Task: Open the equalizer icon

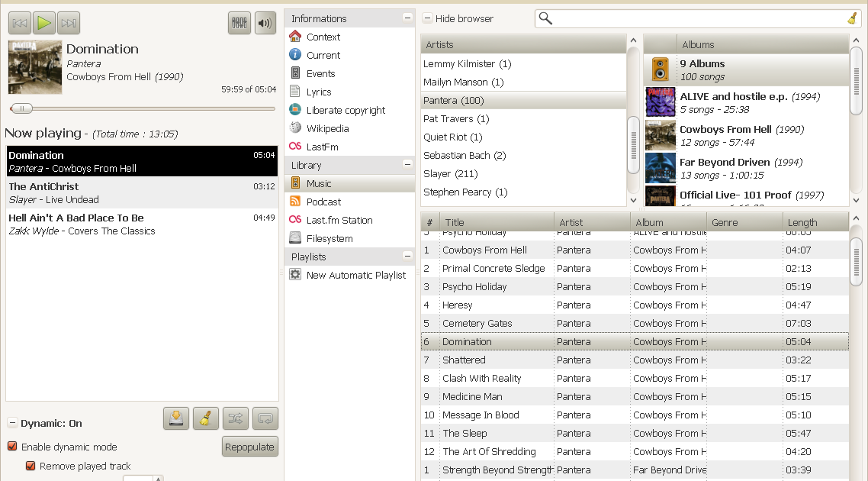Action: pos(239,22)
